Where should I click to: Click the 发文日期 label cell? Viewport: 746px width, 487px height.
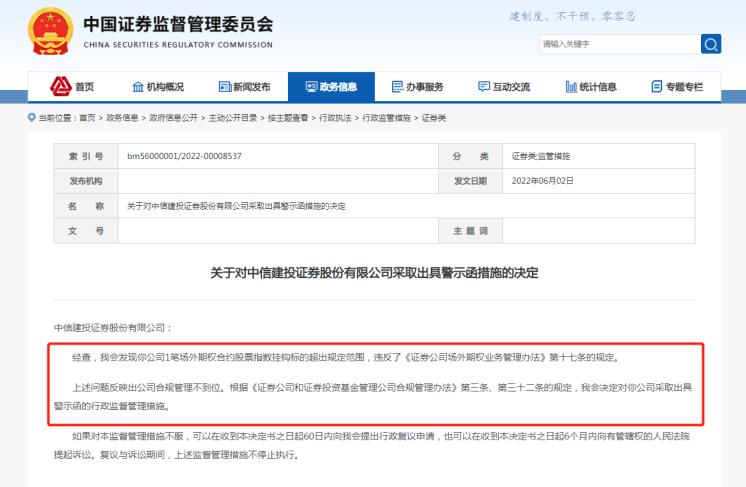coord(470,181)
